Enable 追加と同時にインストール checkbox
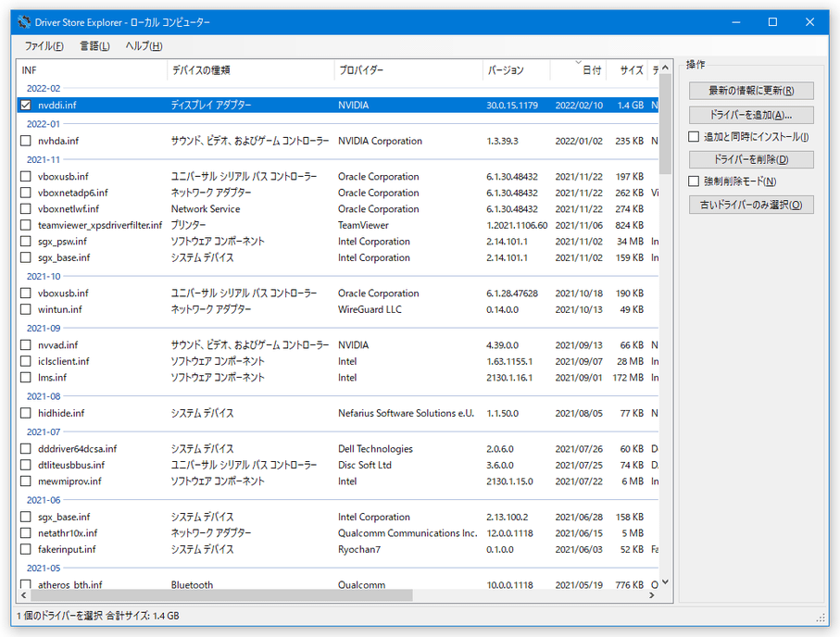This screenshot has width=840, height=637. [694, 137]
